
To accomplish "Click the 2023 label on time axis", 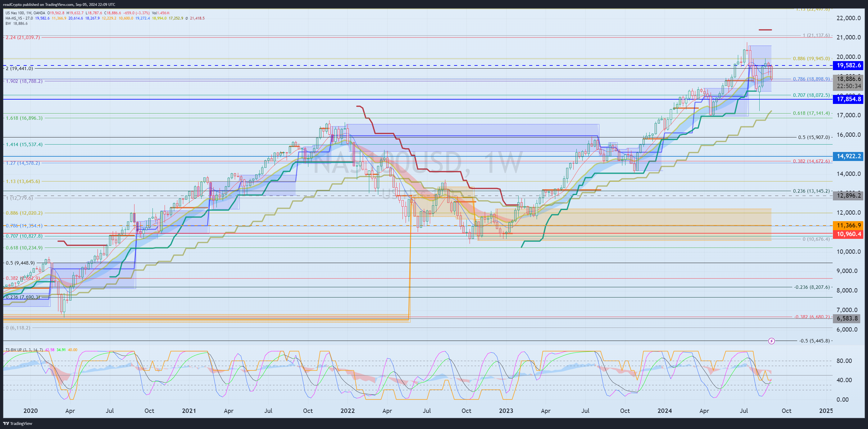I will 506,410.
